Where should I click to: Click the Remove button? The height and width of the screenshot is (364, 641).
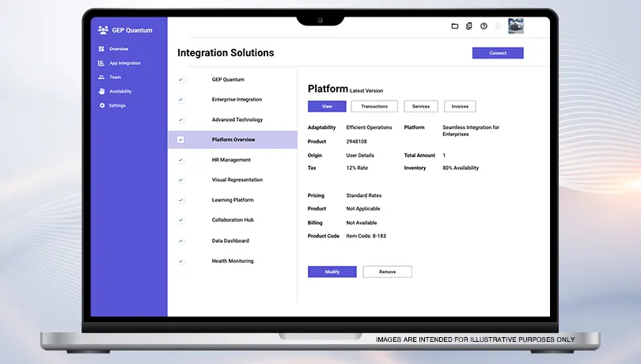387,271
